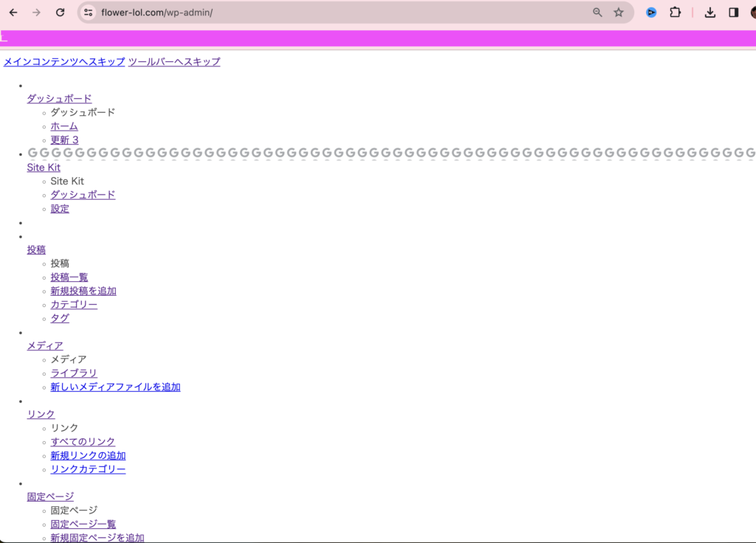Click the browser back arrow

point(13,13)
